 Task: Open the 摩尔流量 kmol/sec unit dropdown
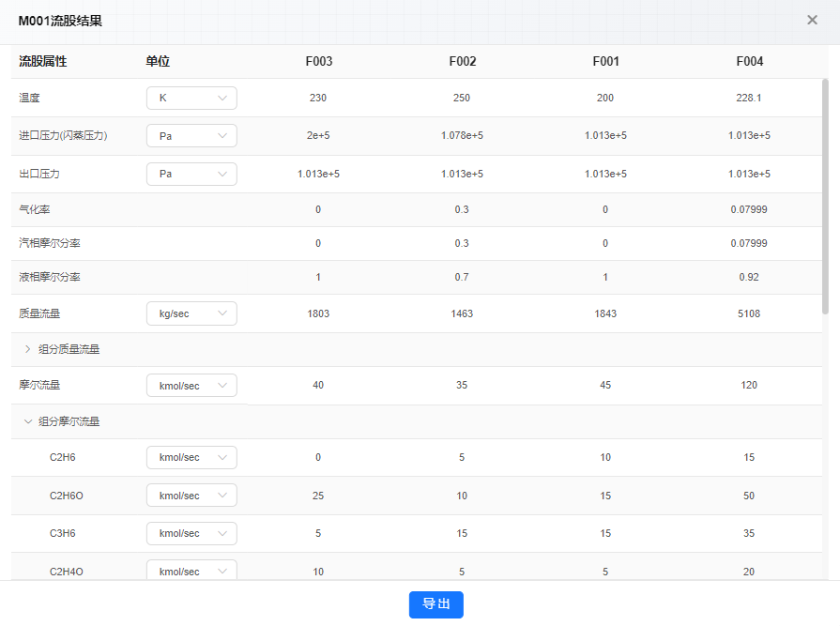(191, 386)
